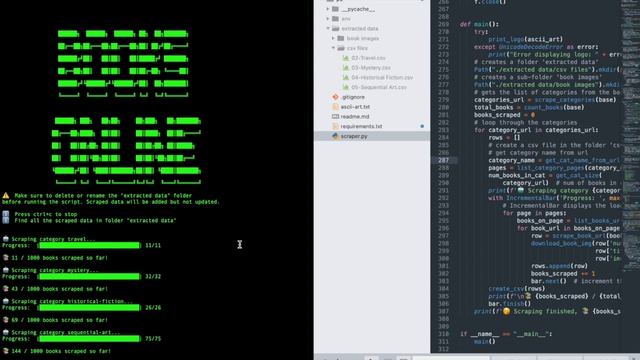The height and width of the screenshot is (360, 640).
Task: Expand the env folder arrow
Action: click(x=328, y=18)
